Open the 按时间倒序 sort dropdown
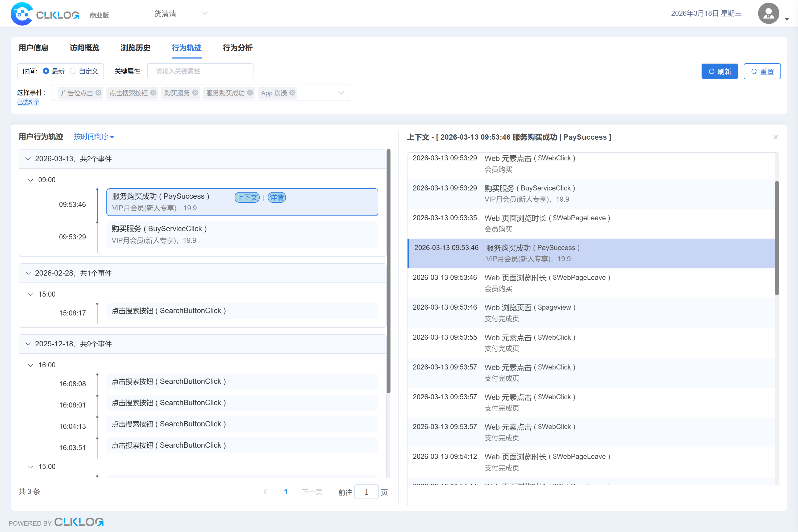Image resolution: width=798 pixels, height=532 pixels. [94, 137]
